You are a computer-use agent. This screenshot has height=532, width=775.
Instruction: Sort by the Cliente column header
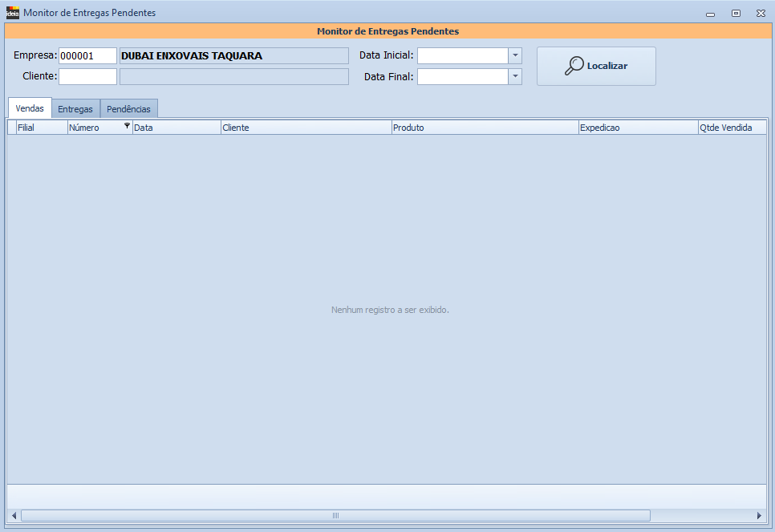(306, 128)
